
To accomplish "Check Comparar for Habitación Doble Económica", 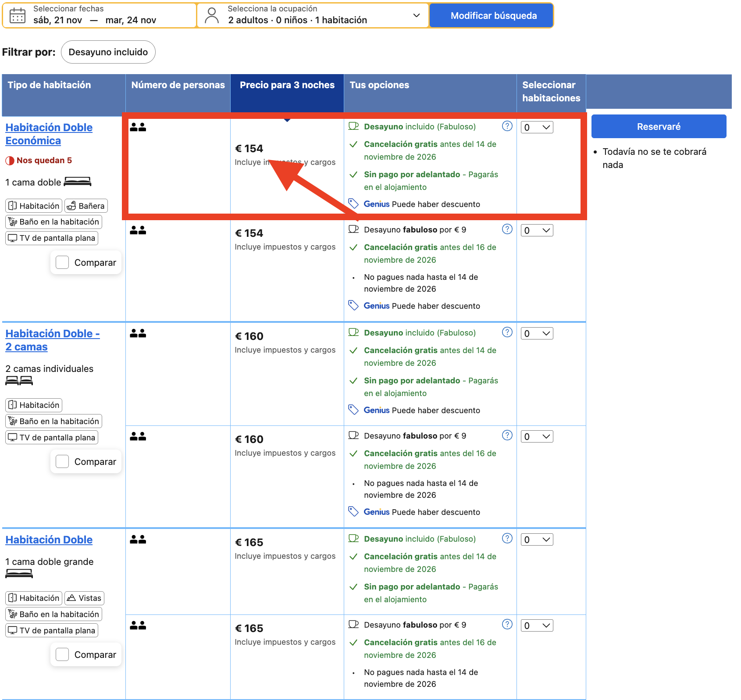I will tap(62, 262).
